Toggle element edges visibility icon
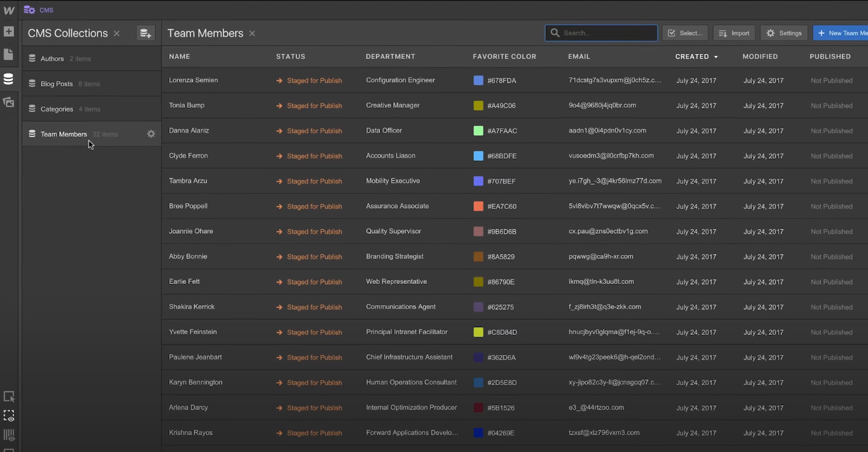The height and width of the screenshot is (452, 868). pos(9,416)
